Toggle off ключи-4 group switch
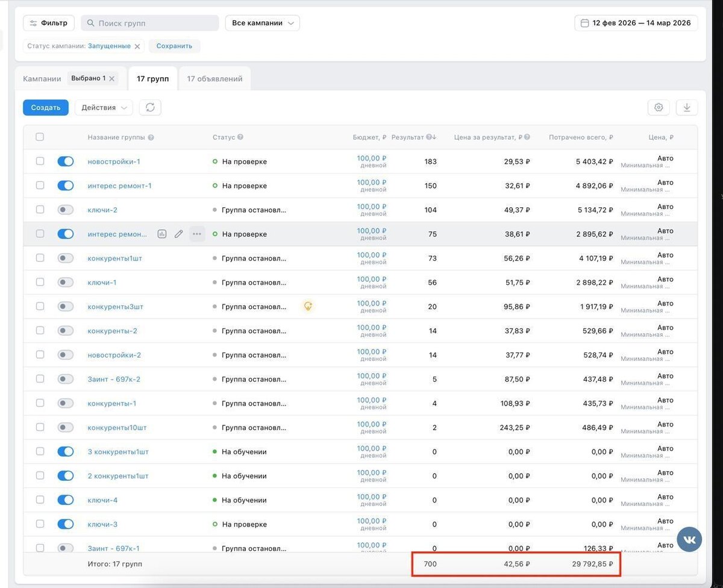The image size is (723, 588). coord(66,500)
